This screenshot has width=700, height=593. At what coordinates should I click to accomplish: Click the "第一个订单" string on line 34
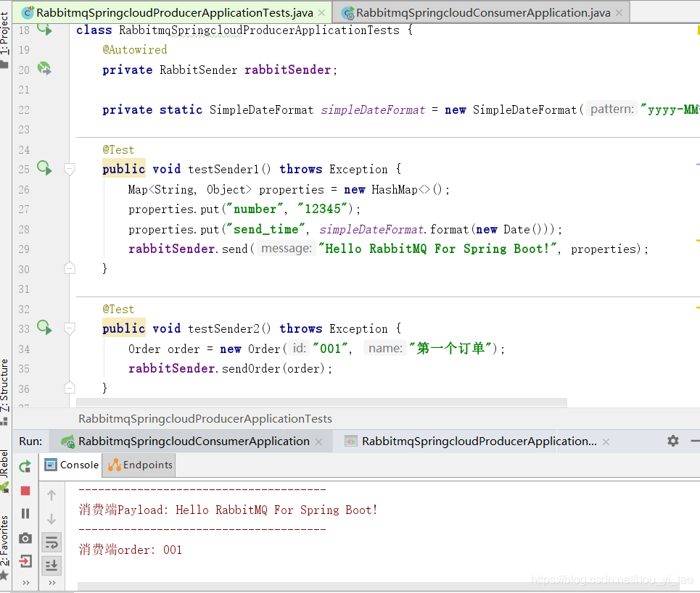tap(450, 348)
